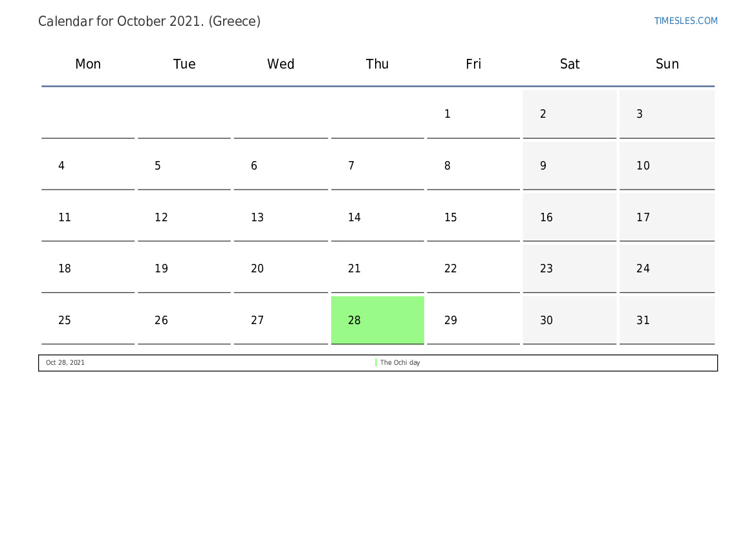This screenshot has height=535, width=756.
Task: Choose Thursday October 7
Action: point(378,166)
